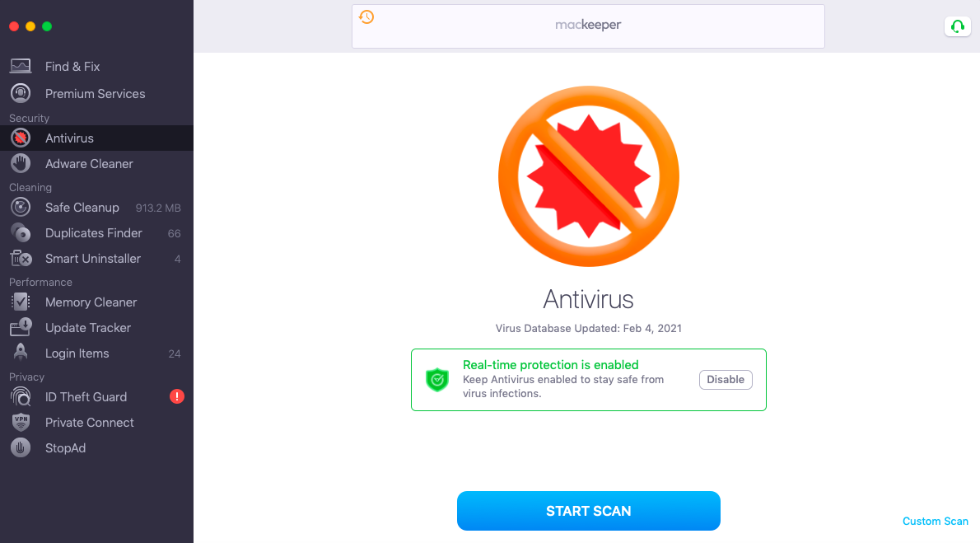Go to Private Connect VPN
The width and height of the screenshot is (980, 543).
point(89,422)
